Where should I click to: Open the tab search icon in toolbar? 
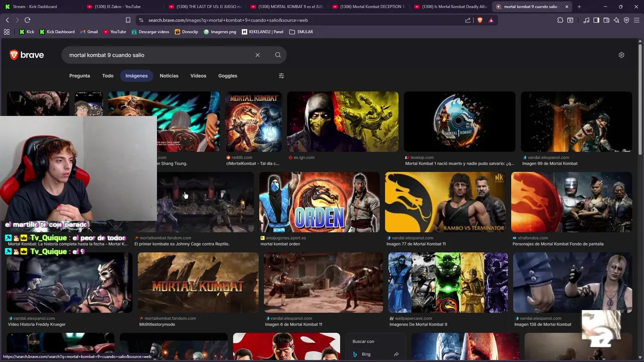pyautogui.click(x=570, y=20)
